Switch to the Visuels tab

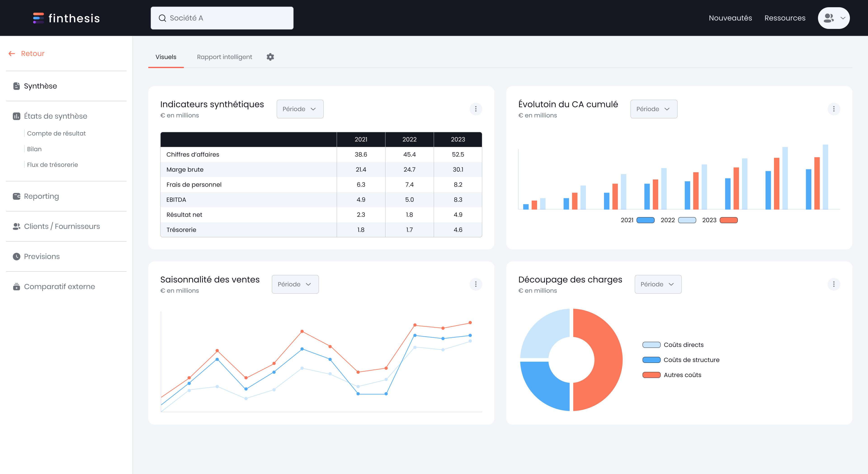click(x=166, y=57)
